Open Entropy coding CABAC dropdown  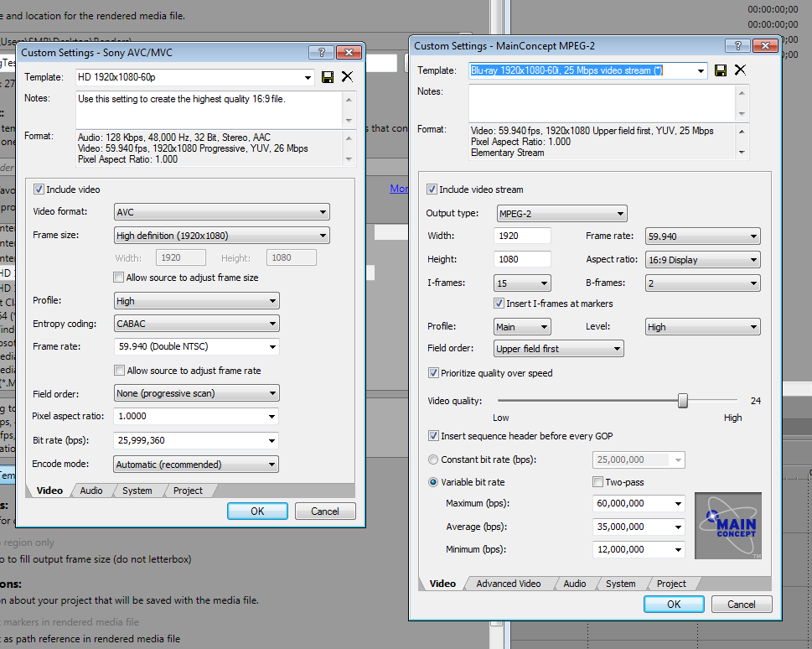196,324
